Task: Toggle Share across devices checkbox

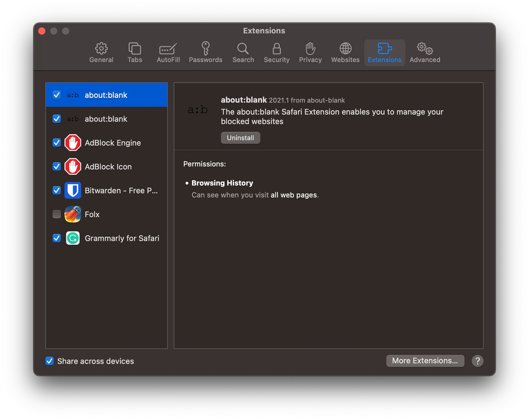Action: (50, 361)
